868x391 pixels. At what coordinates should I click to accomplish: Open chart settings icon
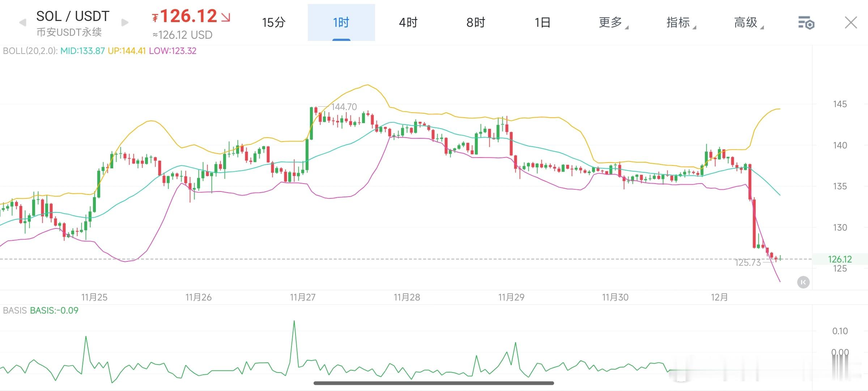click(806, 23)
